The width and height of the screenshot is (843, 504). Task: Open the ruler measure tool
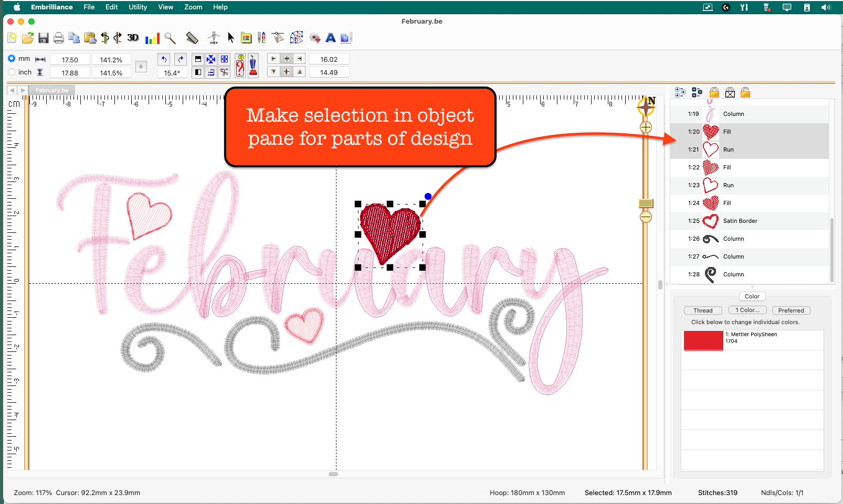click(x=192, y=38)
